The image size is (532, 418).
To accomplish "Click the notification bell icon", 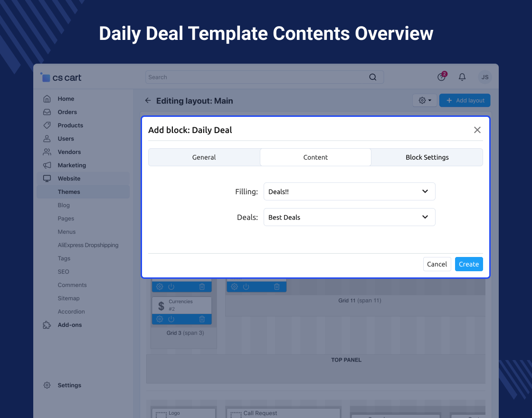I will (x=462, y=77).
